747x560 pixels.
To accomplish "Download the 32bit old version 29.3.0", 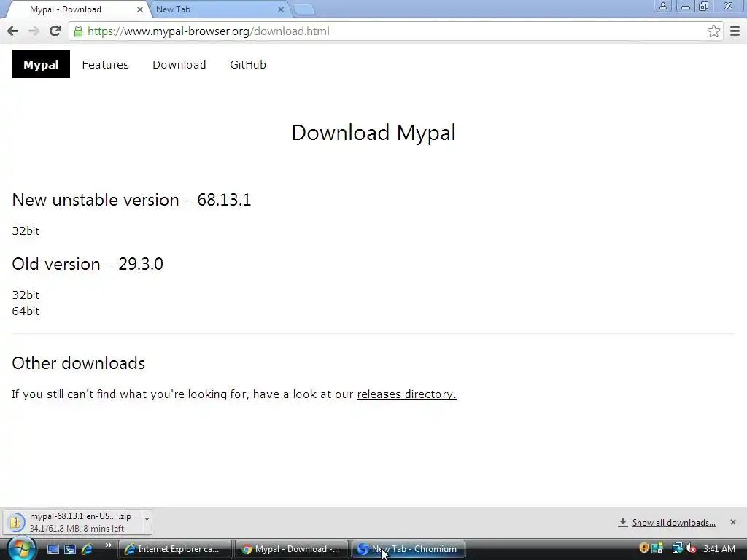I will click(26, 295).
